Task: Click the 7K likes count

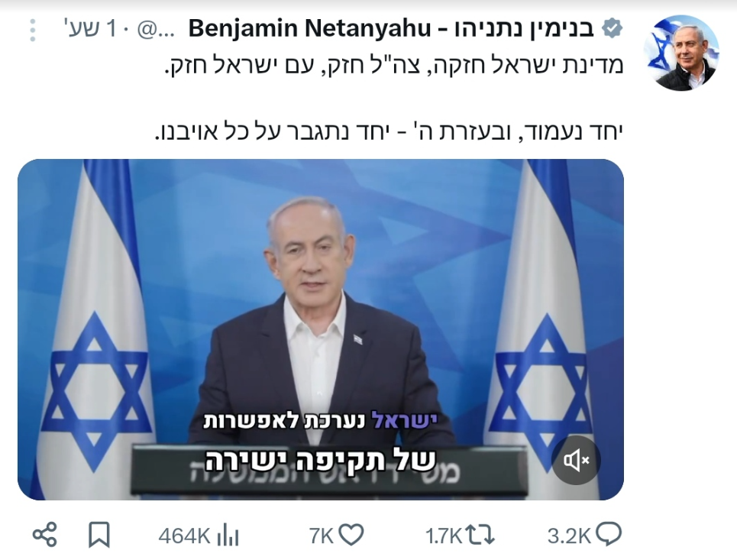Action: pyautogui.click(x=321, y=536)
